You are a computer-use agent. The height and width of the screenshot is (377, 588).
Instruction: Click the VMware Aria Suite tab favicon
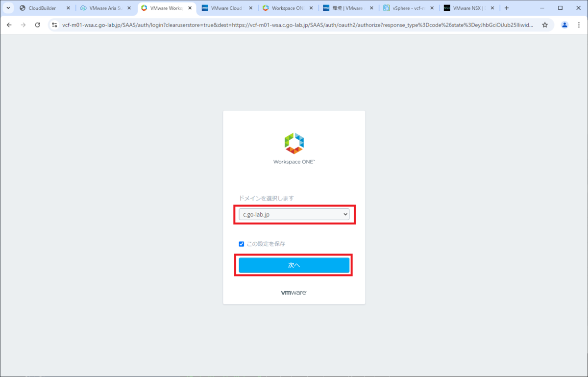click(83, 8)
